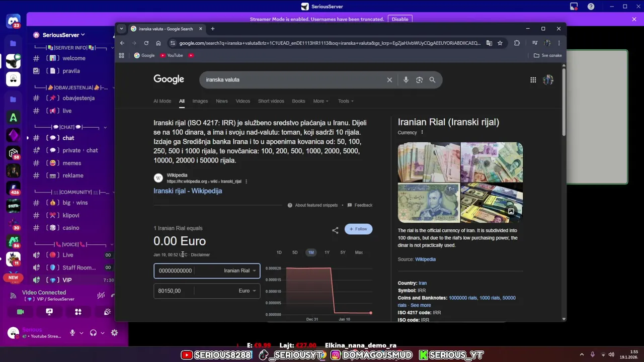Viewport: 644px width, 362px height.
Task: Search by image with Google Lens
Action: 419,79
